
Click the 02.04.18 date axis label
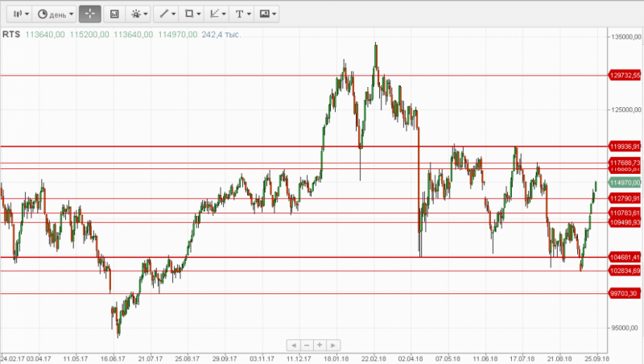[x=411, y=358]
